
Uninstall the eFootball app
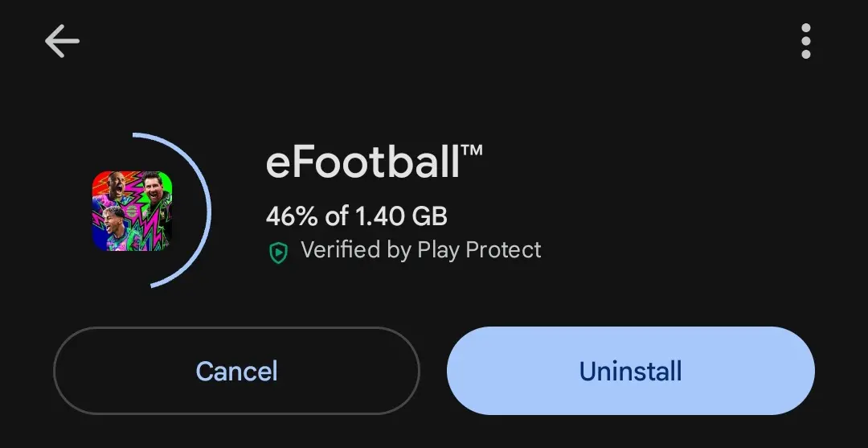coord(631,371)
